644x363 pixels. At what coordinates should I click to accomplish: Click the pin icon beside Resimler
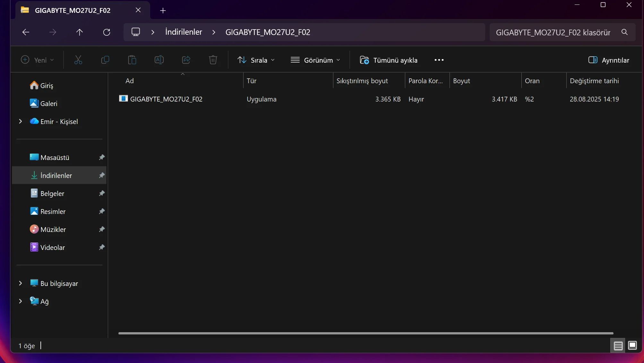102,211
